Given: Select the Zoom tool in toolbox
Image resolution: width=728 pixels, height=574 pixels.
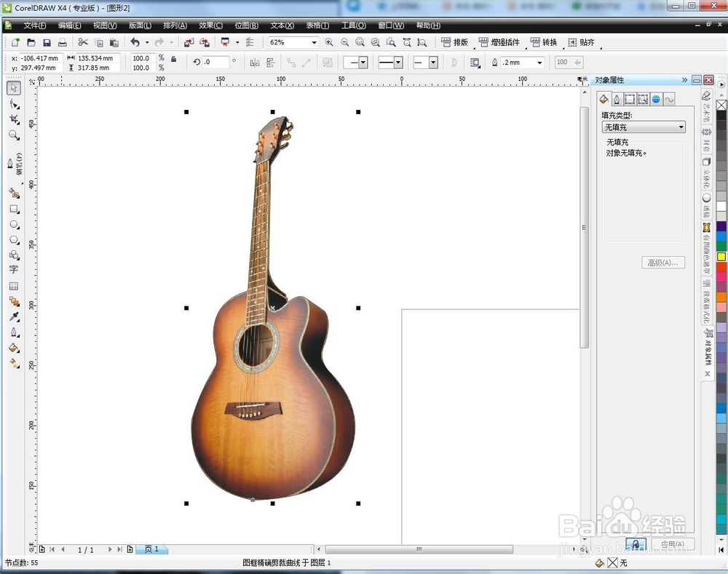Looking at the screenshot, I should coord(14,135).
